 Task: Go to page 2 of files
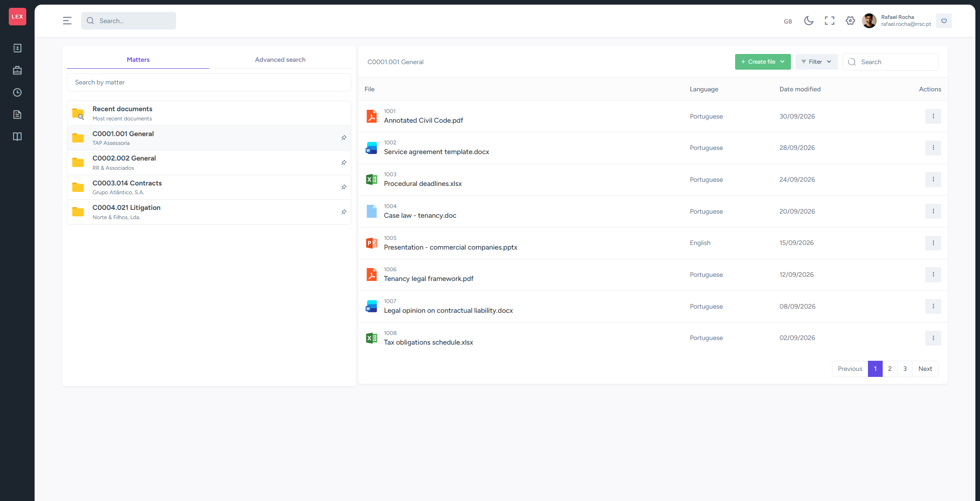coord(890,369)
